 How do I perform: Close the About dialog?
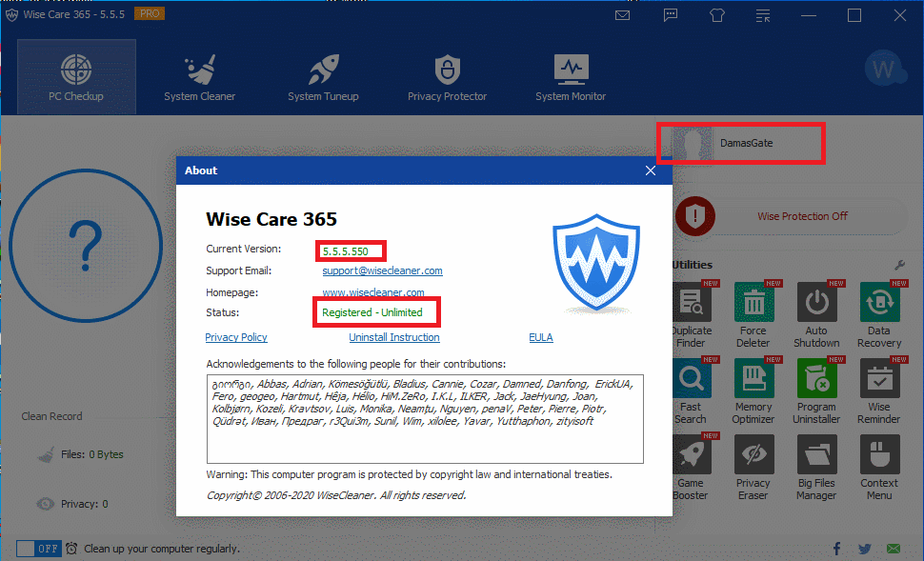tap(651, 170)
